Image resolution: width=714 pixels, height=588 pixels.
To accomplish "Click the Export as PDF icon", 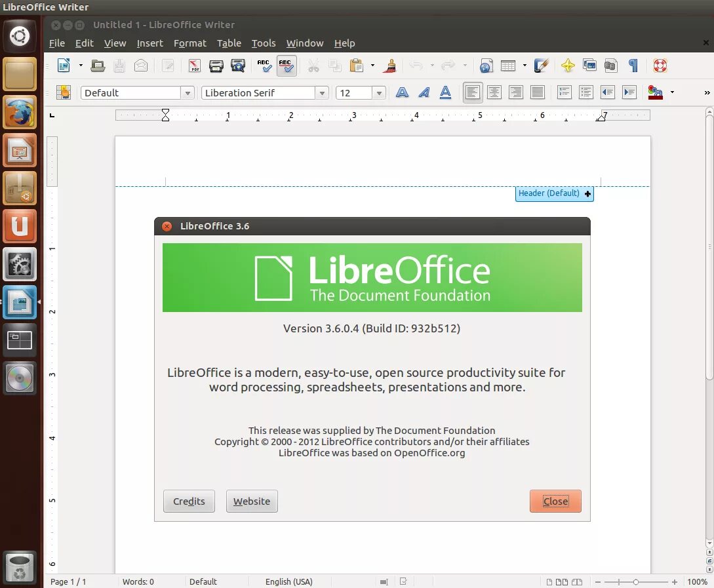I will (195, 66).
